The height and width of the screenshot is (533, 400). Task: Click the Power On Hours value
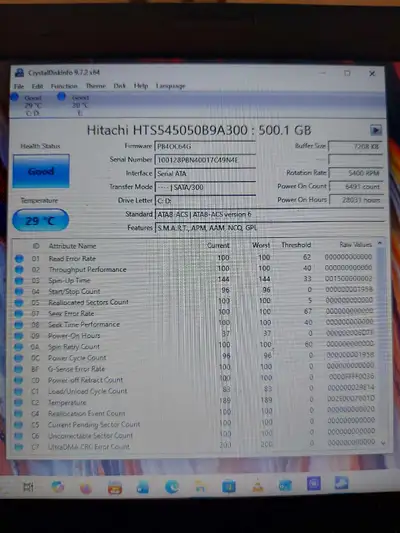(x=355, y=200)
